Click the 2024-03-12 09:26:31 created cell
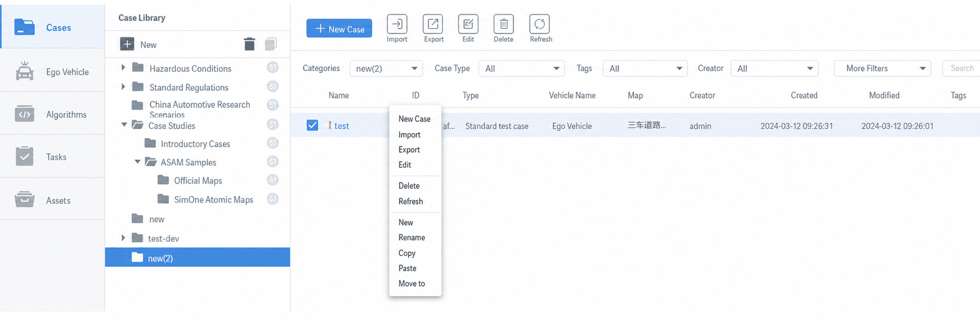This screenshot has width=980, height=321. (x=796, y=126)
